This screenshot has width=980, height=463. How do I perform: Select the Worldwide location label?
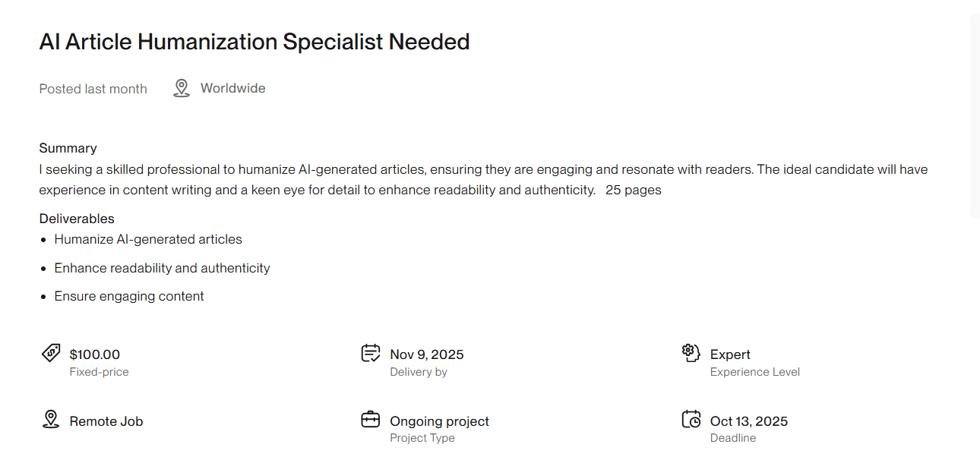tap(232, 89)
